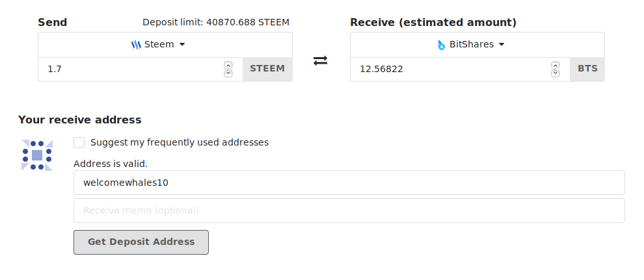
Task: Click the BTS unit label
Action: [587, 70]
